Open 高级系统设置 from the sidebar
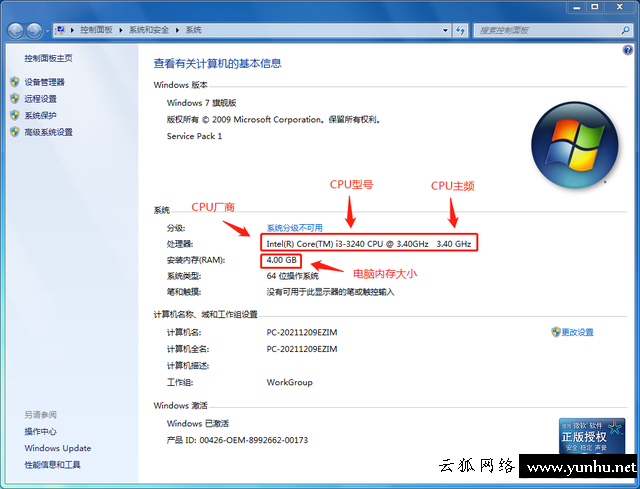Viewport: 640px width, 489px height. [x=49, y=132]
